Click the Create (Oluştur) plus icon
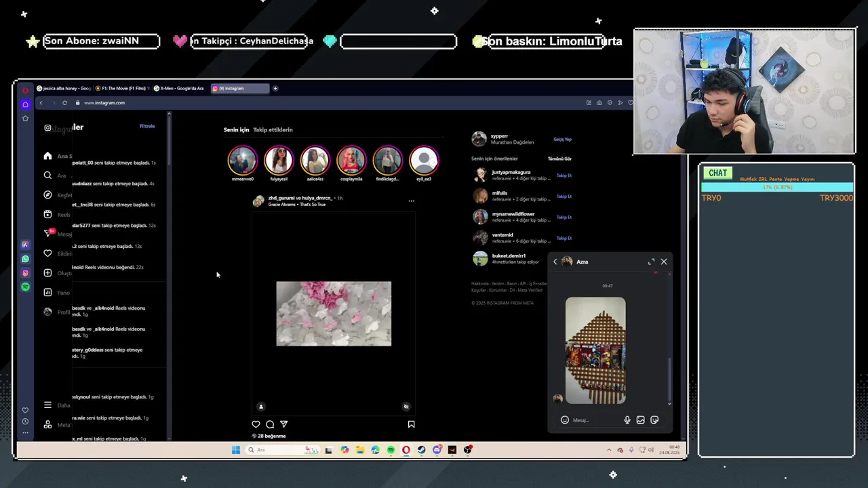The width and height of the screenshot is (868, 488). point(47,273)
